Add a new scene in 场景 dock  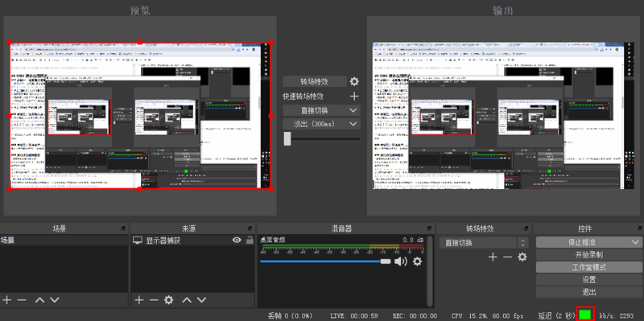pos(6,300)
